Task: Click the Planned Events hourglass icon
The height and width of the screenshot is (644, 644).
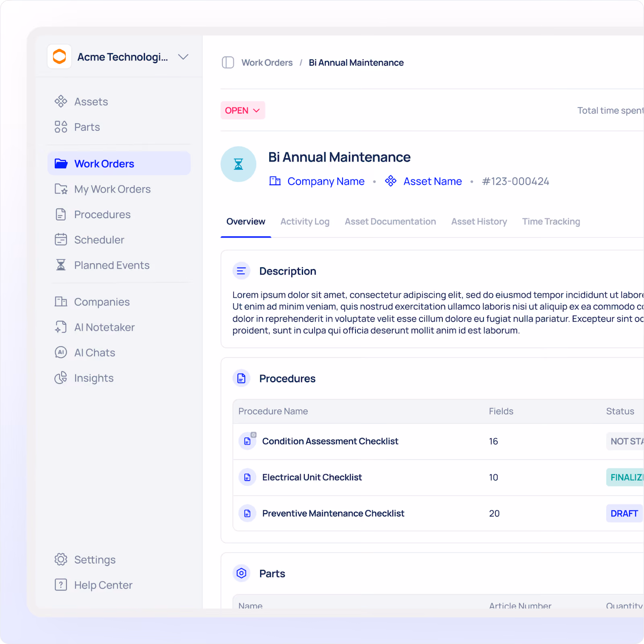Action: (x=61, y=265)
